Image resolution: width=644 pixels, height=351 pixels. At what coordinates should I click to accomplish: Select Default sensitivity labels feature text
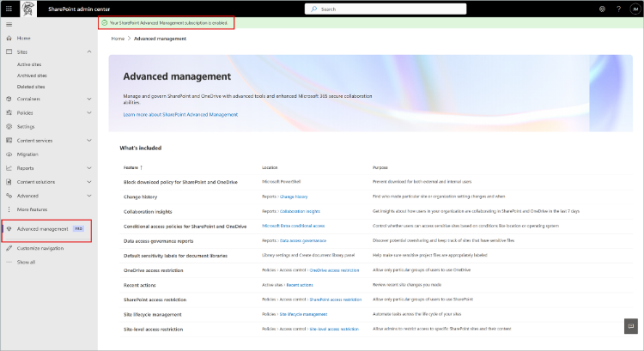(175, 256)
